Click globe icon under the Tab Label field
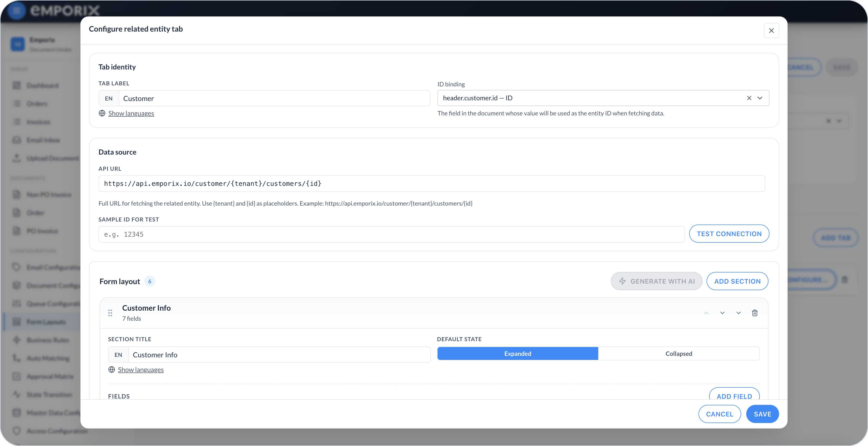 tap(102, 113)
